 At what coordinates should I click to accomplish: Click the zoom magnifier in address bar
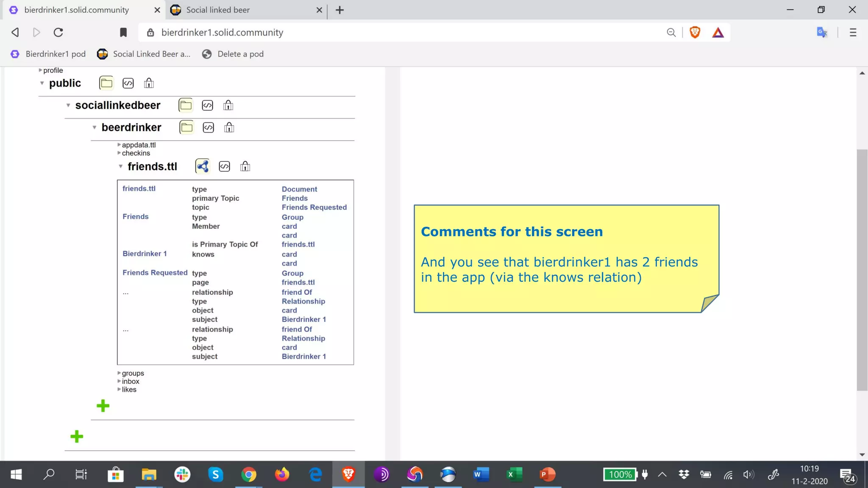(671, 33)
